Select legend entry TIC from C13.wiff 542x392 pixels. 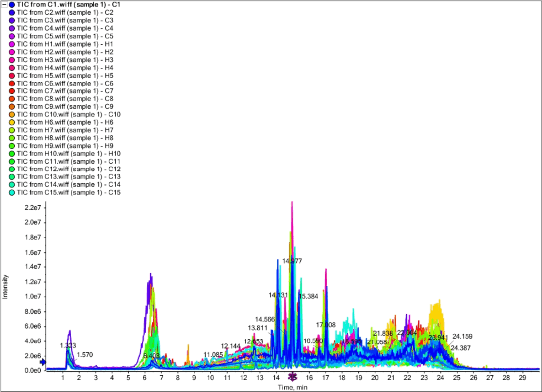[69, 177]
